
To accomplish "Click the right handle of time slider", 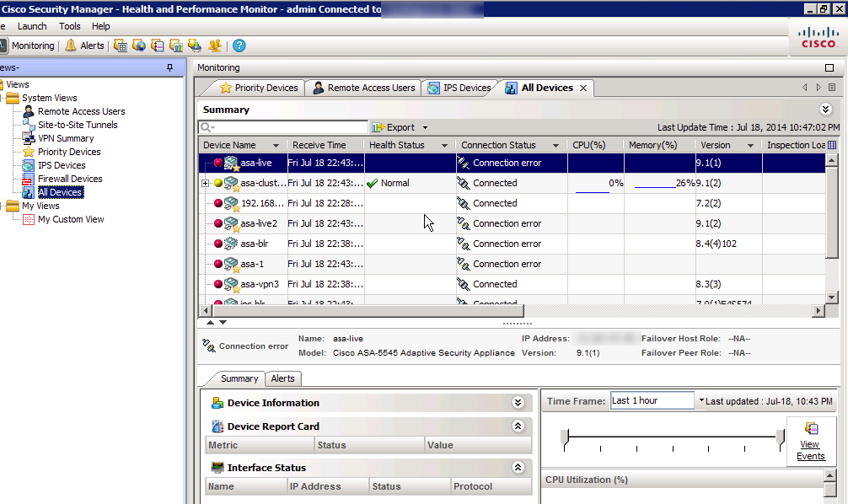I will click(x=780, y=436).
